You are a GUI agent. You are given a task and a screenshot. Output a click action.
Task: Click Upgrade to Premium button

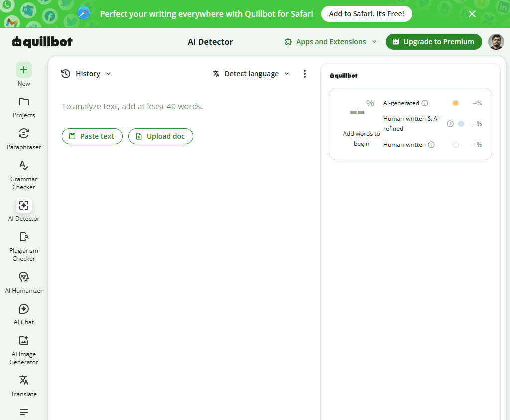tap(434, 42)
